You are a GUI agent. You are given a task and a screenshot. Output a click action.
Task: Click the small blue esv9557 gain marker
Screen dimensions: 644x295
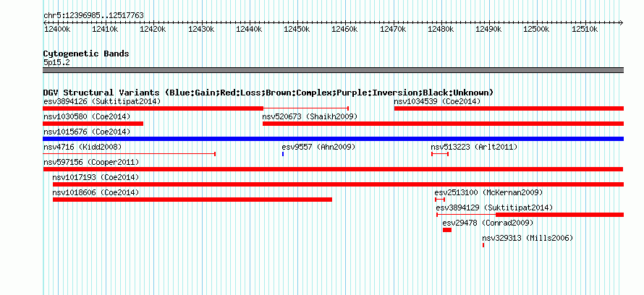(x=283, y=154)
